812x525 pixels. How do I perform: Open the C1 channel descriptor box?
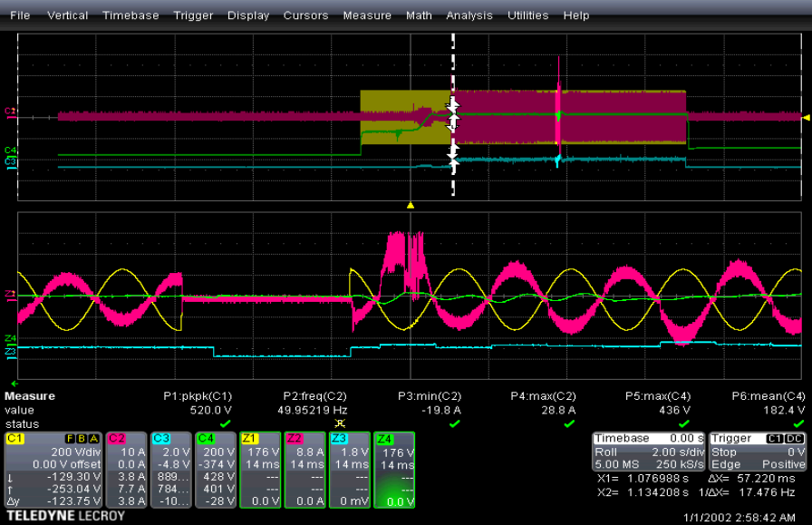point(53,470)
